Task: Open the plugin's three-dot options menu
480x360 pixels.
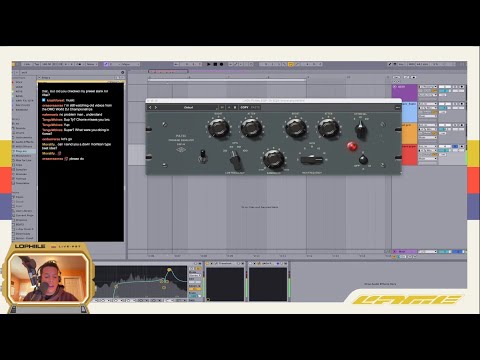Action: coord(397,108)
